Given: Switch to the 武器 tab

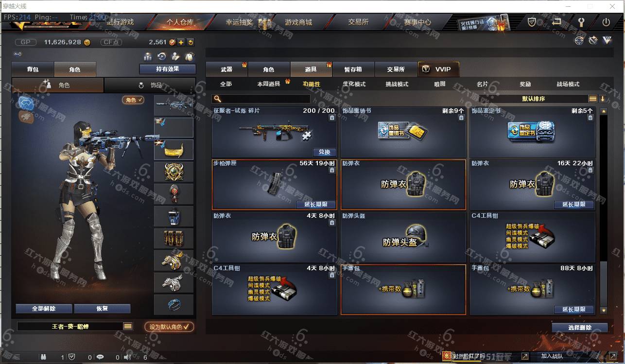Looking at the screenshot, I should tap(226, 69).
